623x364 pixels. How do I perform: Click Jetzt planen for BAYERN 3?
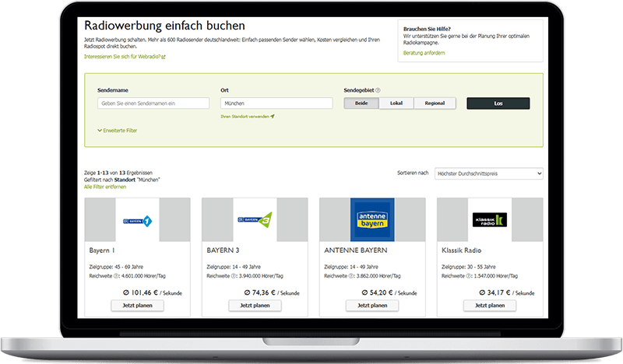pyautogui.click(x=255, y=306)
